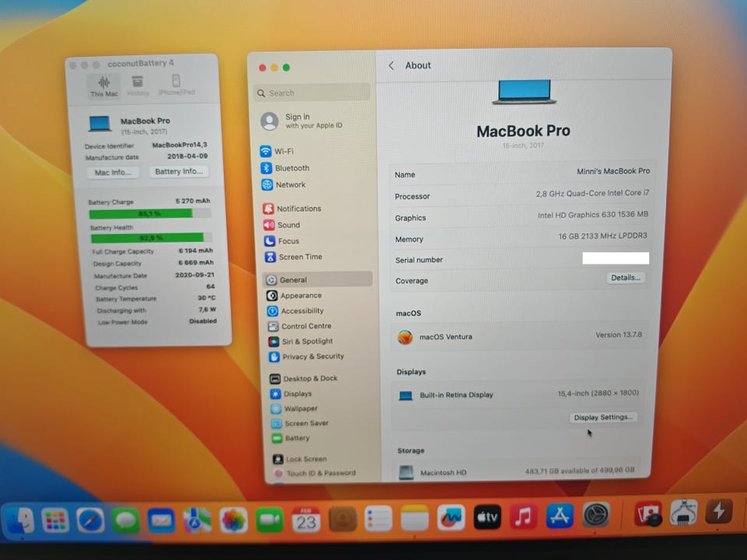Image resolution: width=747 pixels, height=560 pixels.
Task: Open Touch ID & Password settings
Action: click(314, 473)
